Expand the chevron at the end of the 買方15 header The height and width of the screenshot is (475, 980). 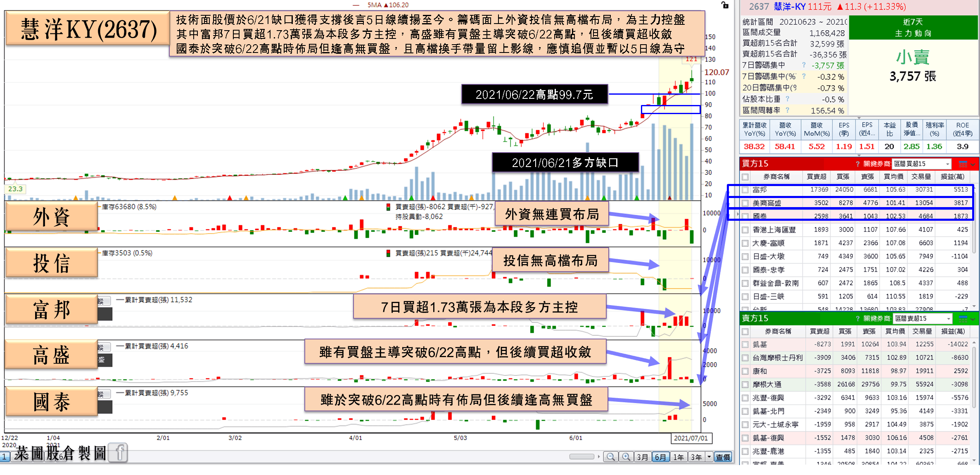click(973, 164)
